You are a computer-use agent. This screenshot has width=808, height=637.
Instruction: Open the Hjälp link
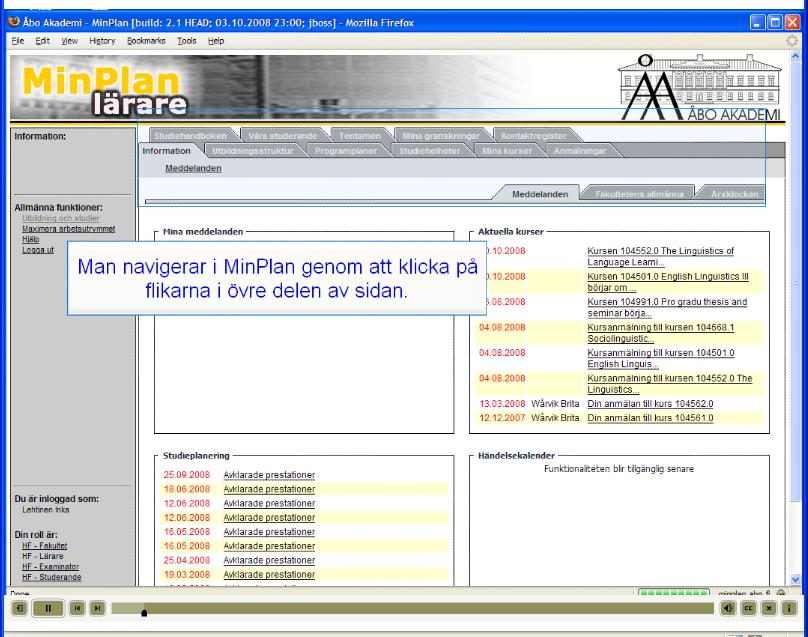(x=30, y=239)
